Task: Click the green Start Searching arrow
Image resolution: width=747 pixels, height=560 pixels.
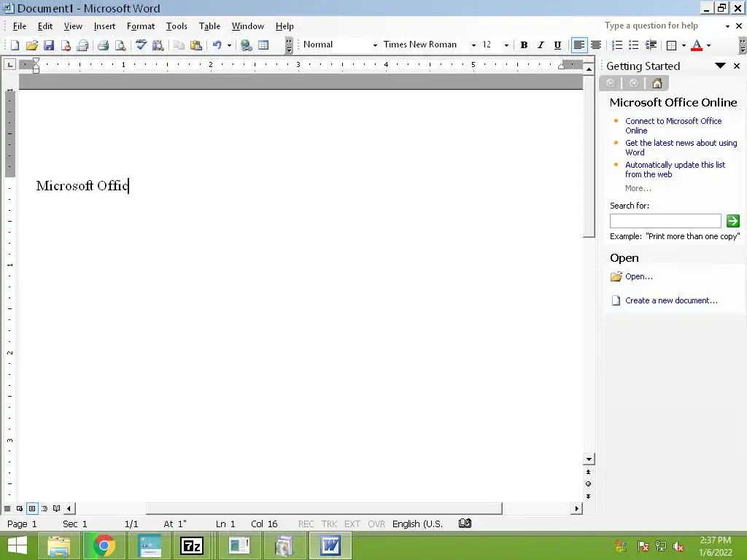Action: coord(732,221)
